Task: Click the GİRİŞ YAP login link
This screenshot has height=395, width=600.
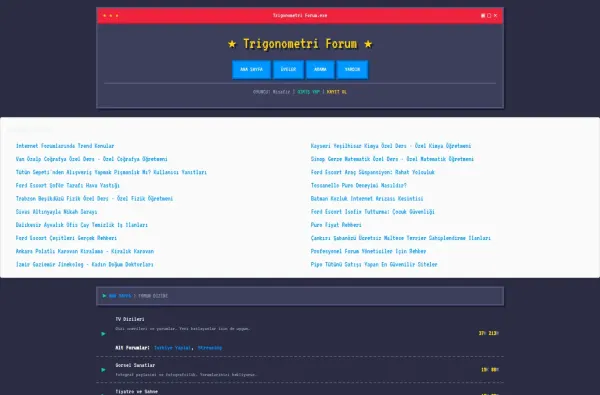Action: pos(308,92)
